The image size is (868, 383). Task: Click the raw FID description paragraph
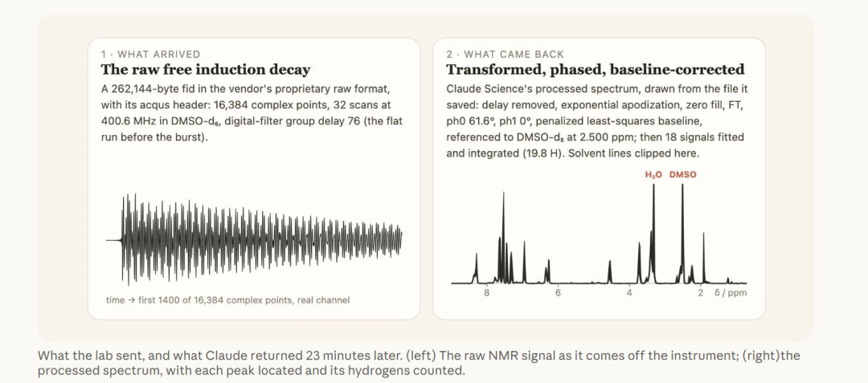coord(252,112)
